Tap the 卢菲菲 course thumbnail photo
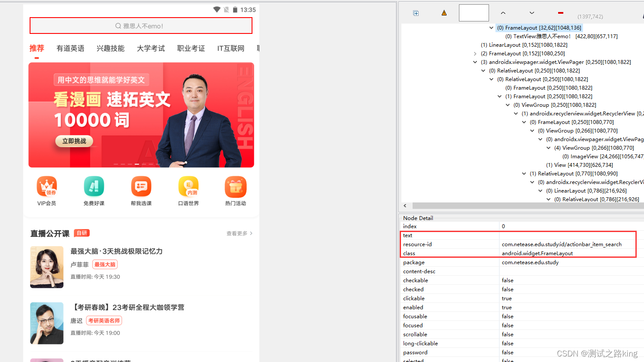Image resolution: width=644 pixels, height=362 pixels. [x=47, y=267]
